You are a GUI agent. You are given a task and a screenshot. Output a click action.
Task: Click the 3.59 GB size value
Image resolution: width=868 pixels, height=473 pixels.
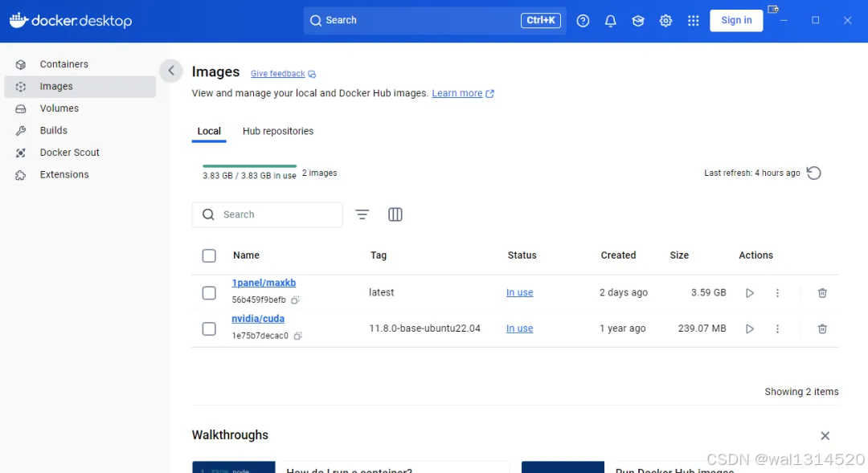[709, 292]
